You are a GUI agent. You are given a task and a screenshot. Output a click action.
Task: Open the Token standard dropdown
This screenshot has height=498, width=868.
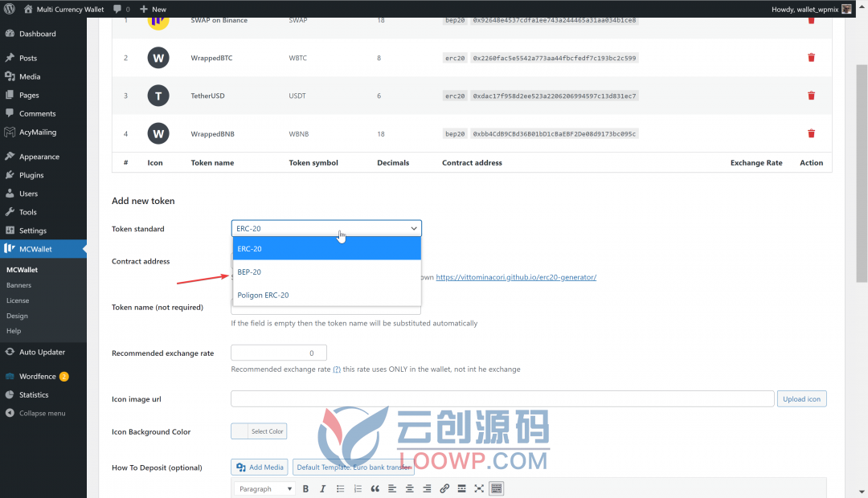326,229
